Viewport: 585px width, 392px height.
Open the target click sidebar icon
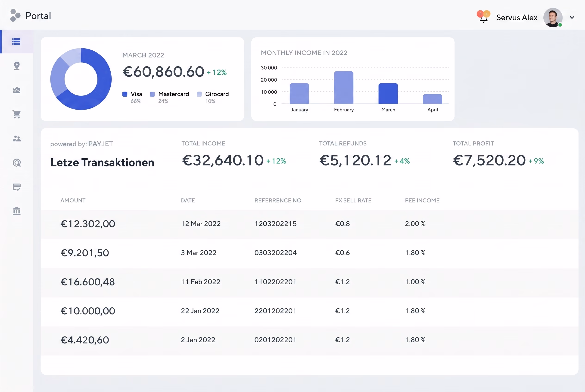click(x=17, y=163)
